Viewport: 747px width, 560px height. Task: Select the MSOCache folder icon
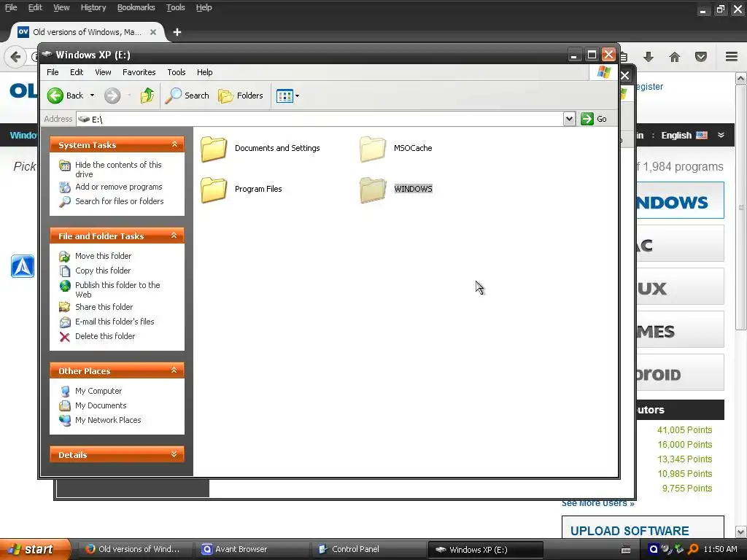click(373, 149)
